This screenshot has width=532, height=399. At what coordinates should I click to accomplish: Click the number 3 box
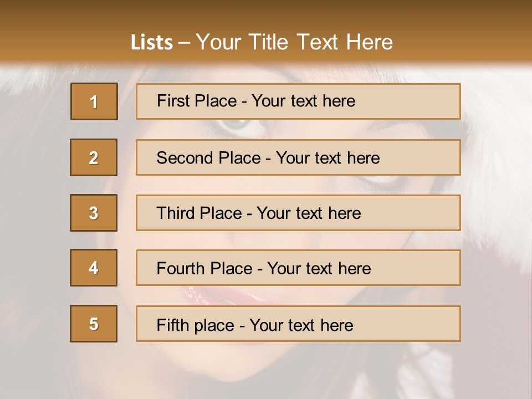94,213
